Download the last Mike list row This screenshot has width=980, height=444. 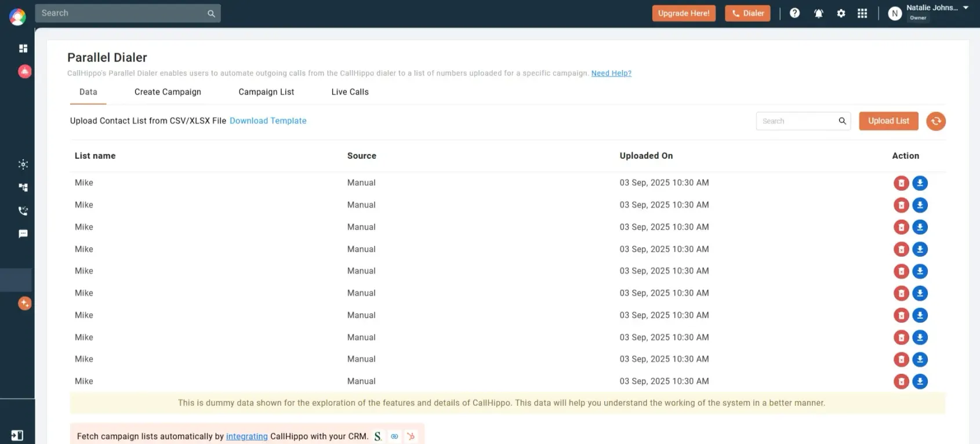coord(920,381)
